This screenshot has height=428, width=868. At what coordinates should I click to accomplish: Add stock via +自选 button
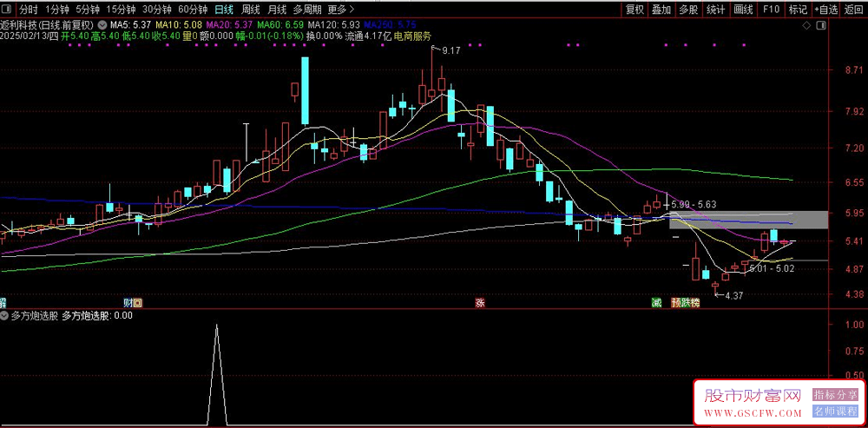tap(826, 10)
